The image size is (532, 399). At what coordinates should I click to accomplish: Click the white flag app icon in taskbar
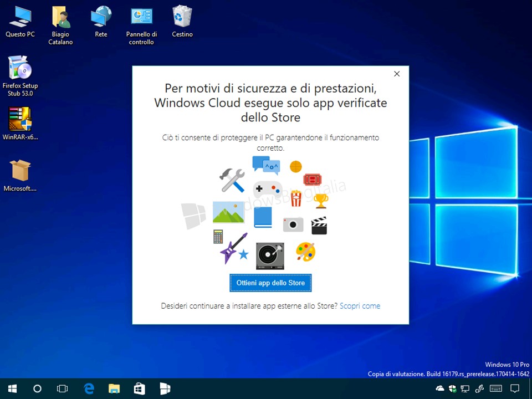[x=165, y=388]
